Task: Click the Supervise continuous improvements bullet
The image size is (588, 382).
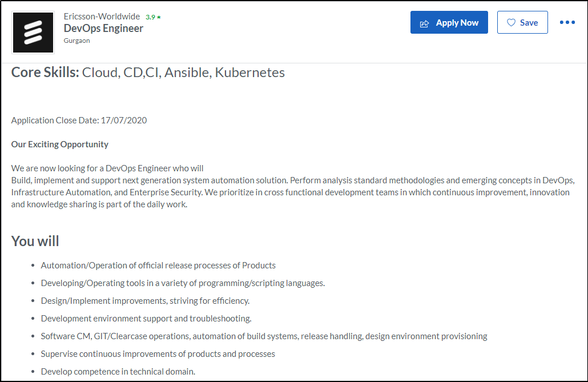Action: 158,354
